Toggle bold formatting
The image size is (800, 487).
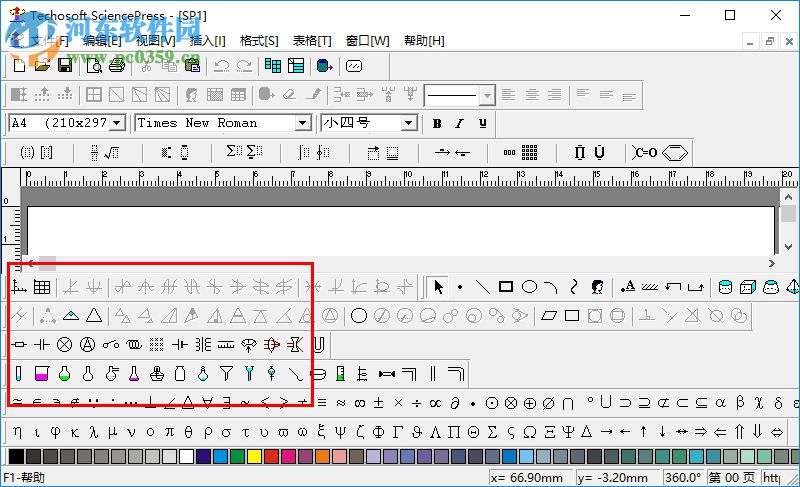(x=437, y=123)
